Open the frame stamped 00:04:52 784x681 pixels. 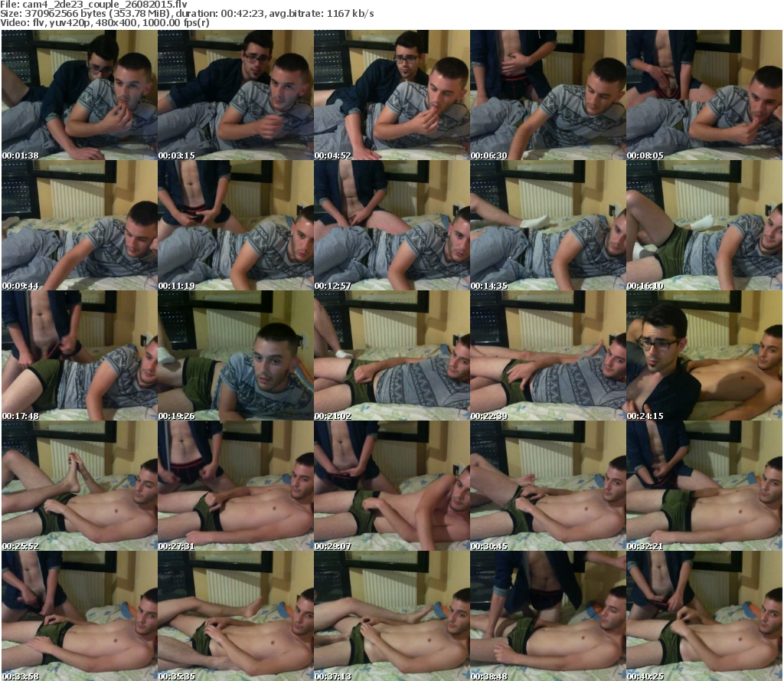391,95
